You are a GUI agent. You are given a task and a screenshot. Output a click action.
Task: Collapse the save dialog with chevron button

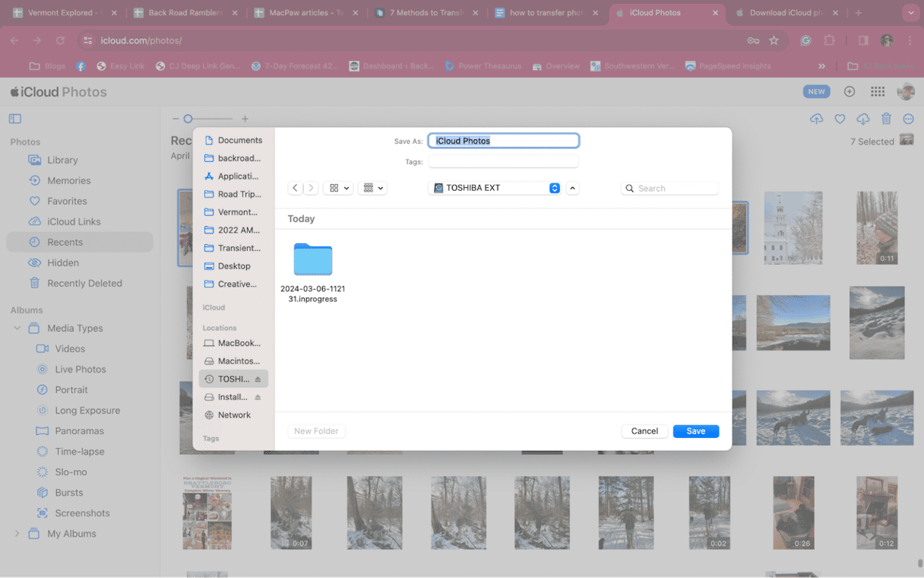click(573, 188)
